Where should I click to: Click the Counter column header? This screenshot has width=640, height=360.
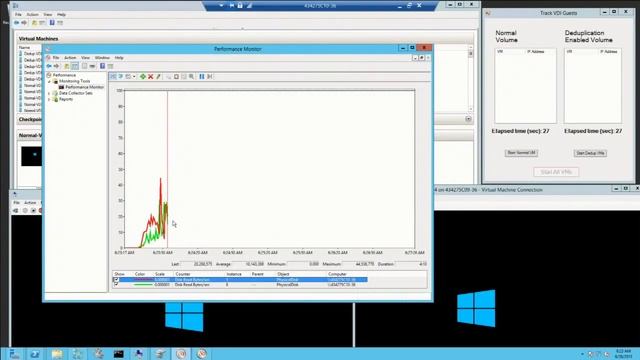click(182, 274)
